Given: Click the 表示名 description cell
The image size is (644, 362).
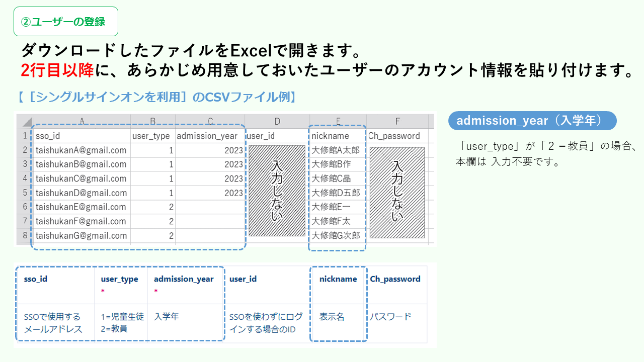Looking at the screenshot, I should click(x=332, y=317).
